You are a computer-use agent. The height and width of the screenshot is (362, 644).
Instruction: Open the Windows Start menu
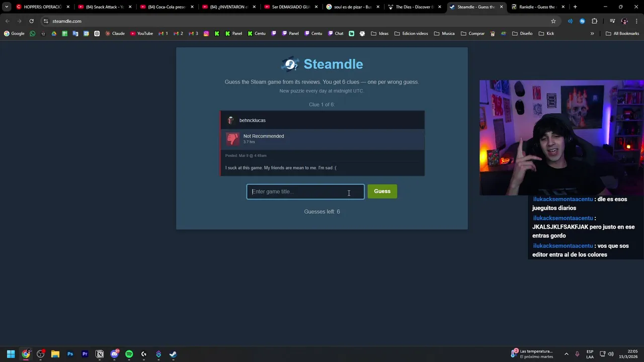tap(11, 354)
